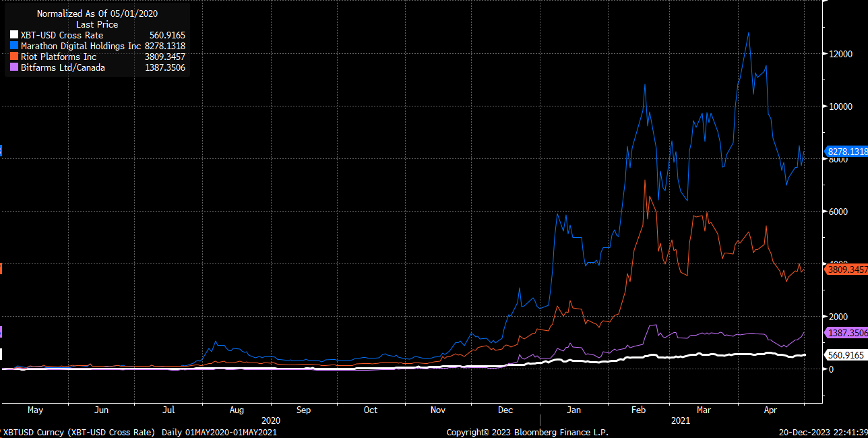
Task: Click legend value 1387.3506 for Bitfarms
Action: [x=164, y=67]
